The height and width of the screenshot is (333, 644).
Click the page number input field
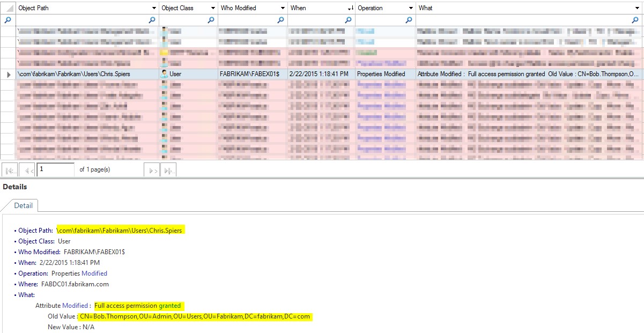pyautogui.click(x=55, y=169)
